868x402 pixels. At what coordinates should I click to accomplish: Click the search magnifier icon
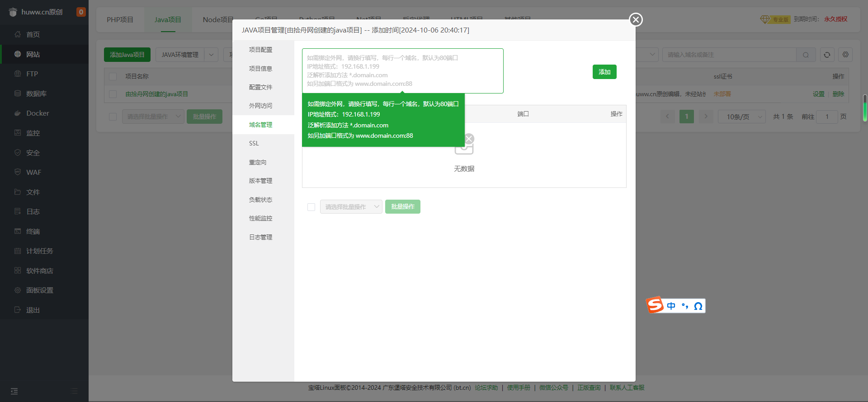click(806, 55)
